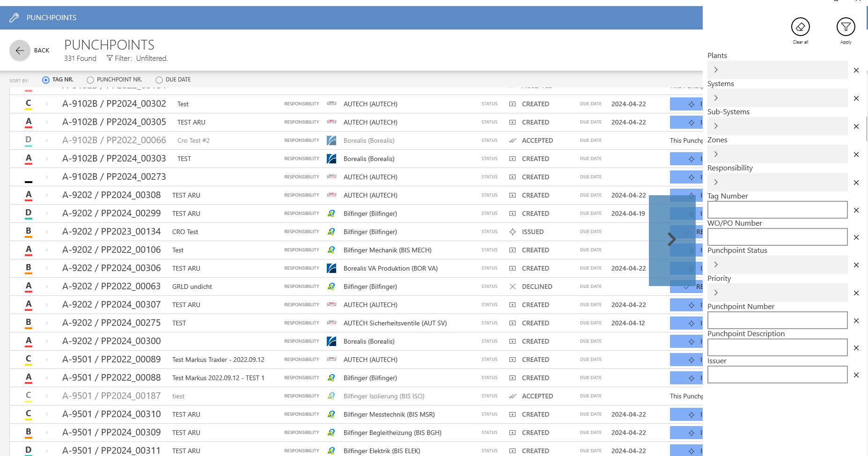Clear the Tag Number field X icon

856,210
